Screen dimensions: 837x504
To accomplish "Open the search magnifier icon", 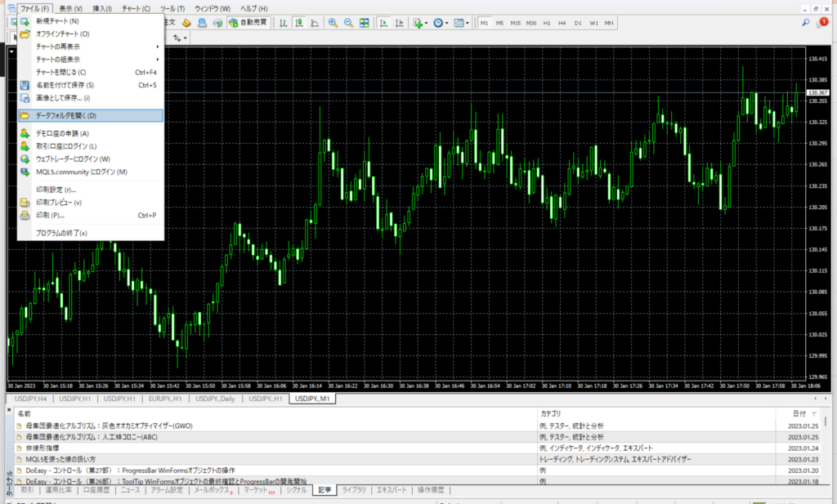I will [x=805, y=22].
